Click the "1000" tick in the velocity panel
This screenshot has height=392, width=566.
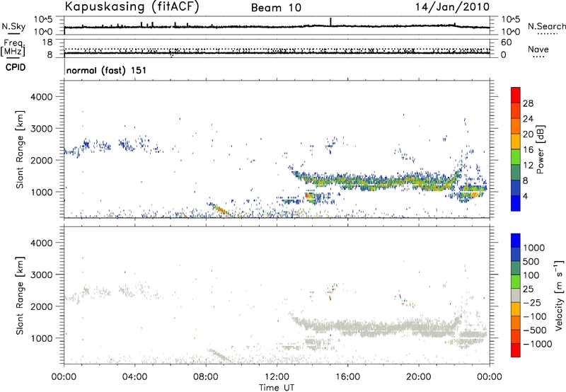click(x=42, y=338)
